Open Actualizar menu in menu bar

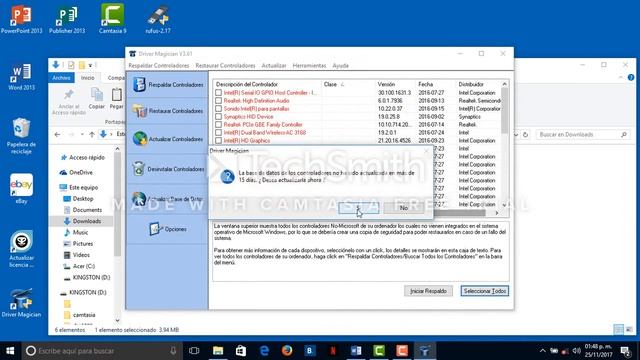click(274, 66)
